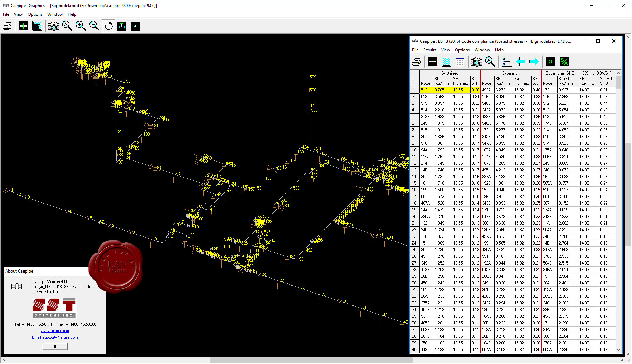Click the Print icon in code compliance window
This screenshot has width=632, height=364.
click(416, 62)
